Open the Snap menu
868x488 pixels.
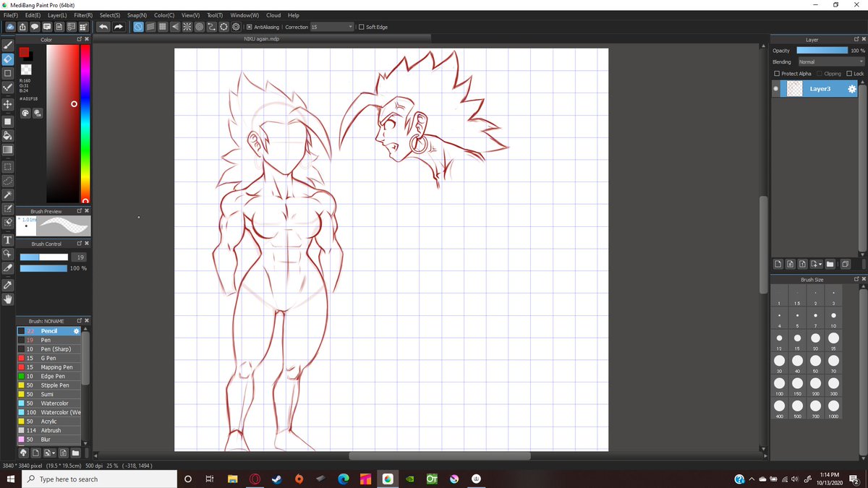[137, 15]
